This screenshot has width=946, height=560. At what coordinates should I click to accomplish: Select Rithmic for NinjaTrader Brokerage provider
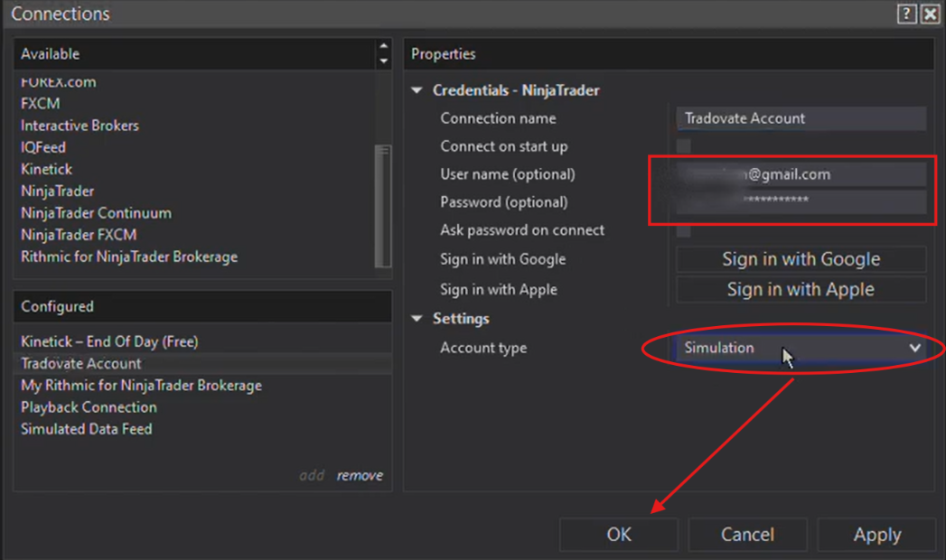click(x=129, y=257)
